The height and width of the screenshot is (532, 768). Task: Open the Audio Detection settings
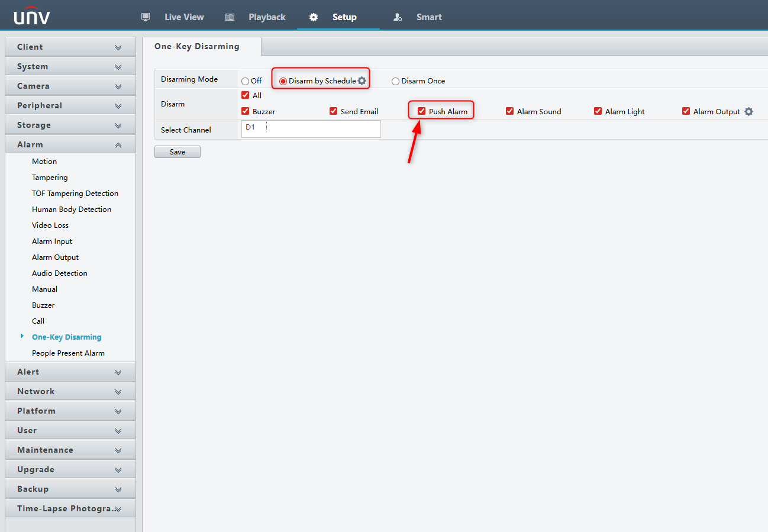(60, 273)
